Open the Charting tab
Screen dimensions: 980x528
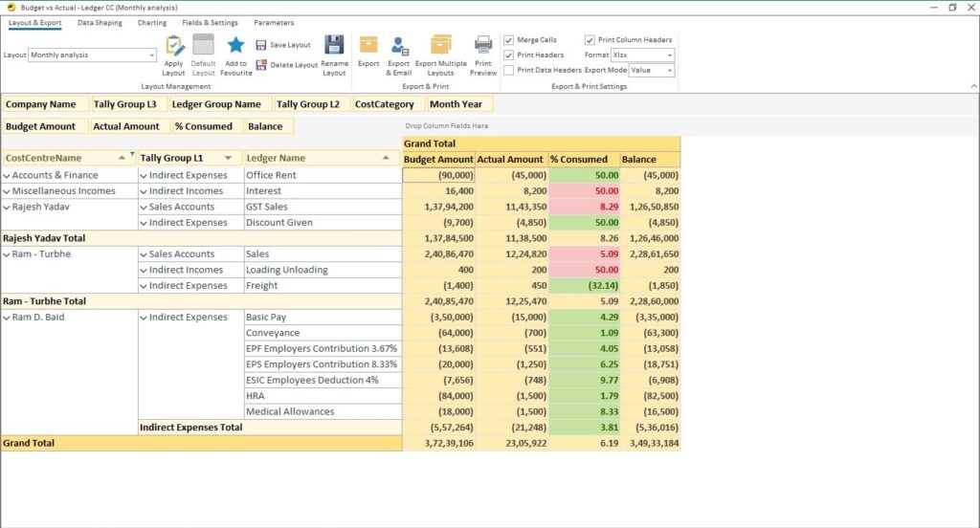(151, 23)
